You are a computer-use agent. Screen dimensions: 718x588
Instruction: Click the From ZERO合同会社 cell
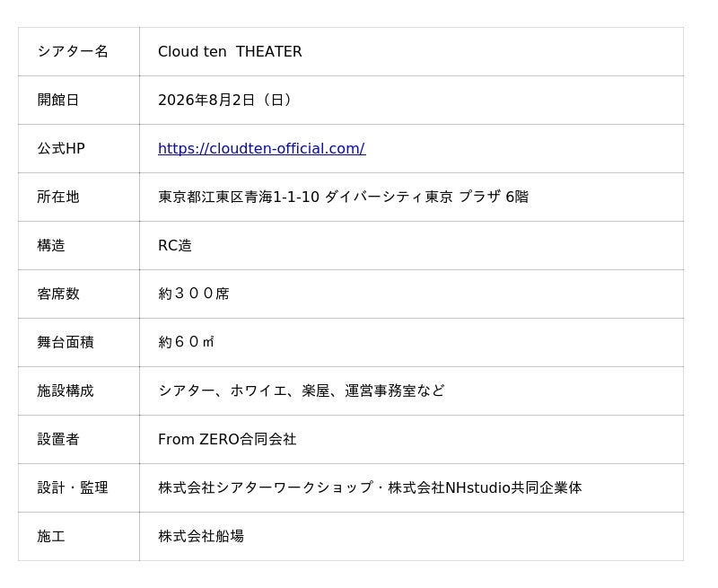[411, 439]
